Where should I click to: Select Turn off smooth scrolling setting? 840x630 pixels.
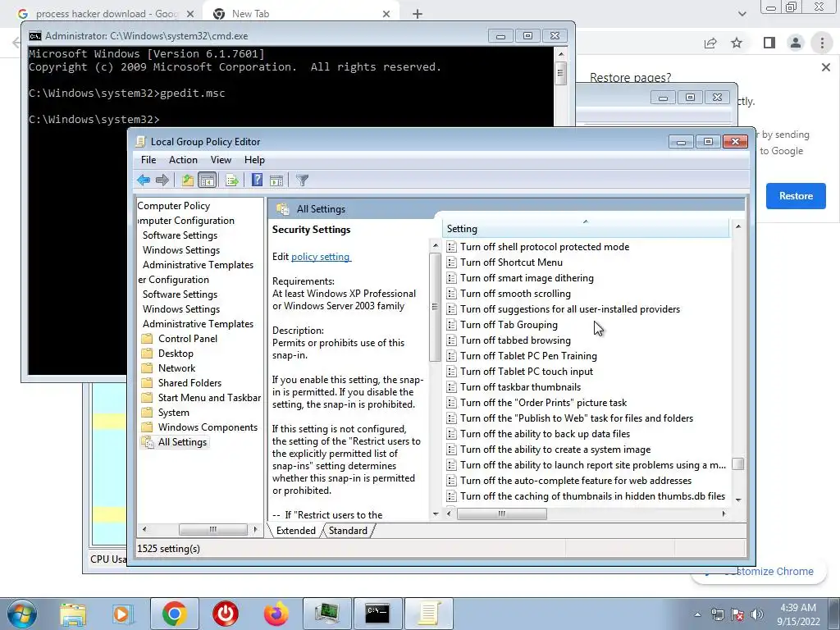pos(515,294)
